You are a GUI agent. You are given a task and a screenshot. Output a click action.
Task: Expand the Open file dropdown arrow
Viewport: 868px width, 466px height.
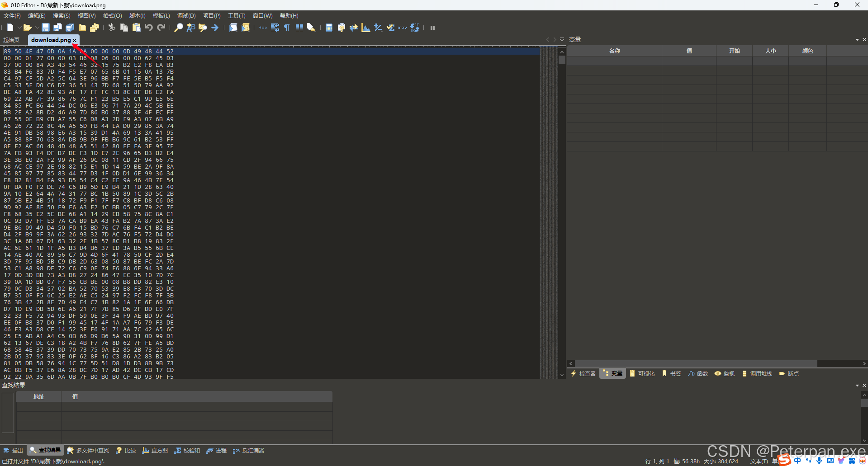click(x=37, y=28)
